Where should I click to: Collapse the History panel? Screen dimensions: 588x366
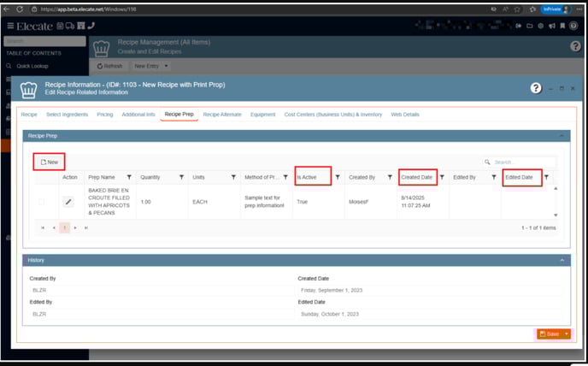562,260
